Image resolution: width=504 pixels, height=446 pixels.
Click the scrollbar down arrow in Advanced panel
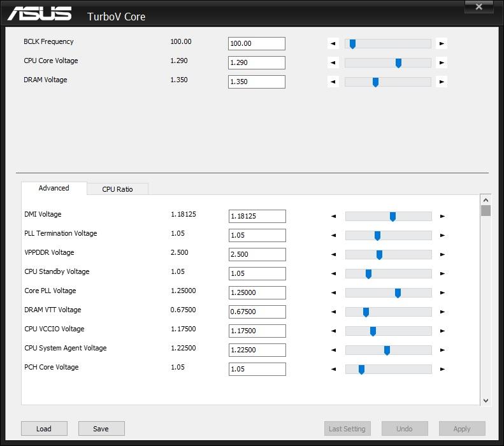(x=486, y=401)
